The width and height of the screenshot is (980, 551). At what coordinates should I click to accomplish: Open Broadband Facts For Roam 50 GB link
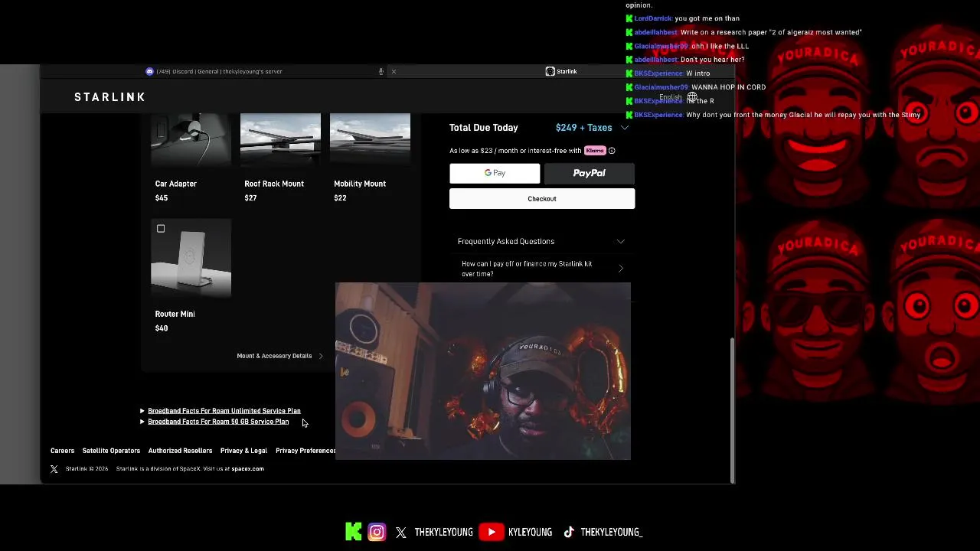point(218,422)
